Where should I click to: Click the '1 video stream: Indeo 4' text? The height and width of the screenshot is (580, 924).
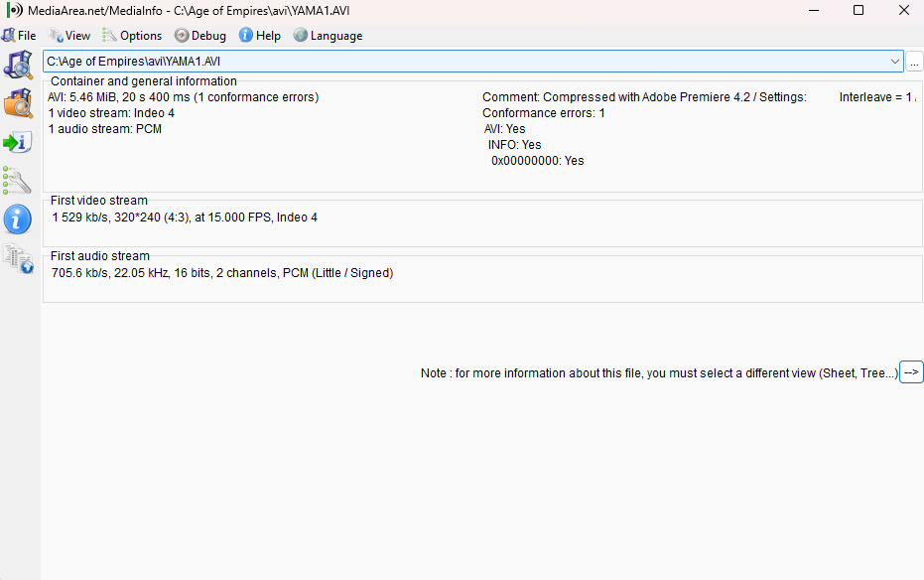click(x=111, y=113)
